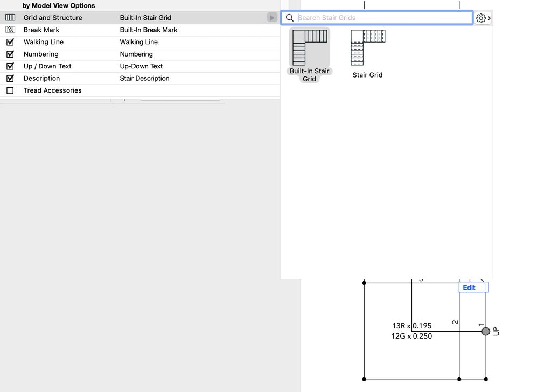The image size is (538, 392).
Task: Uncheck the Up / Down Text checkbox
Action: (10, 66)
